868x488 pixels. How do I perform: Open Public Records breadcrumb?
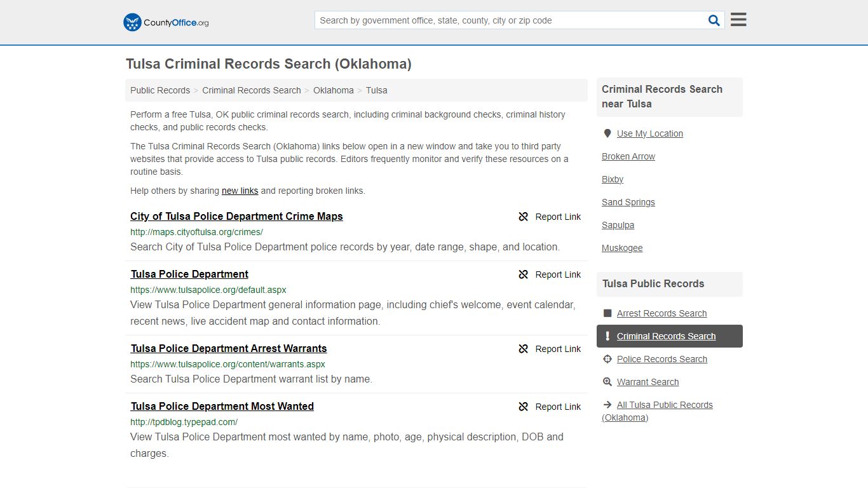pos(160,90)
